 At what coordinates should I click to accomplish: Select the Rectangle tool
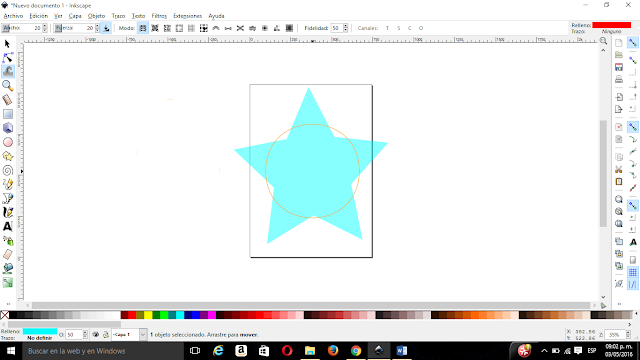pos(7,114)
